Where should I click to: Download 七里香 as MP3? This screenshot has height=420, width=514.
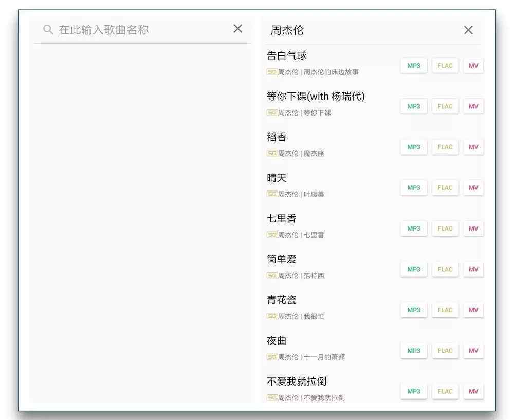point(414,228)
